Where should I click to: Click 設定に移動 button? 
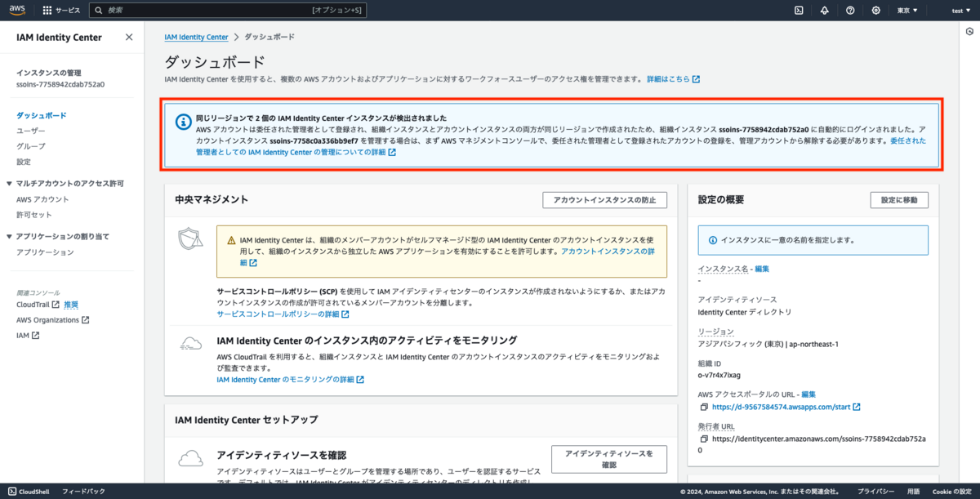point(899,200)
